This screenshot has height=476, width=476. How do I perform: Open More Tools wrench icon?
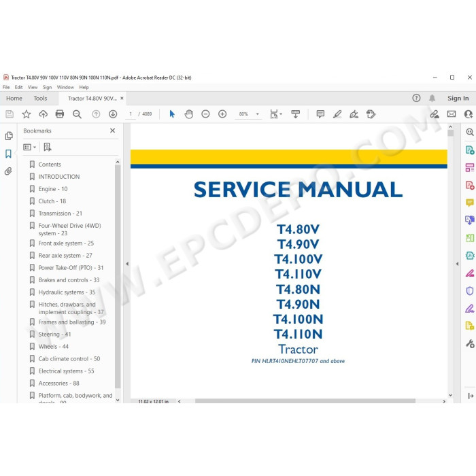[x=470, y=344]
